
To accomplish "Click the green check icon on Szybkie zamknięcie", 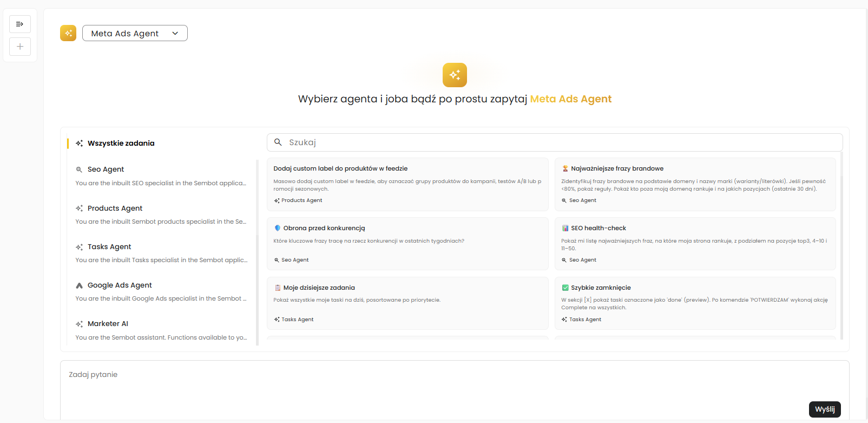I will point(565,288).
